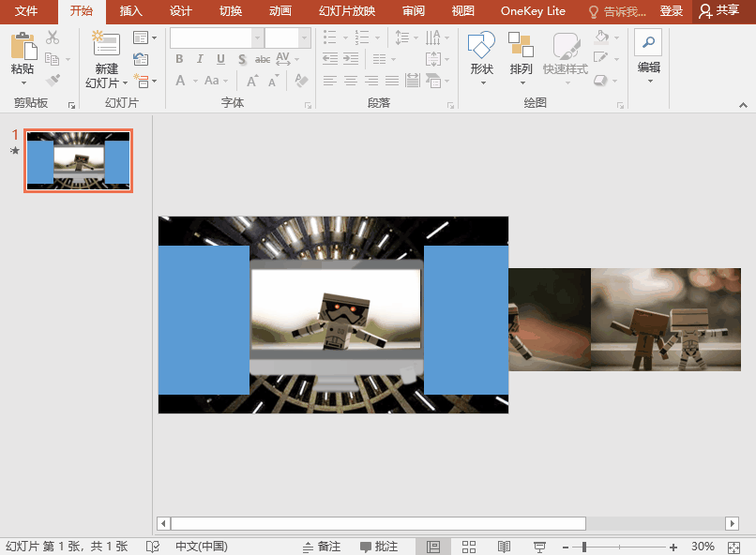Screen dimensions: 756x555
Task: Click the Arrange (排列) icon
Action: coord(521,47)
